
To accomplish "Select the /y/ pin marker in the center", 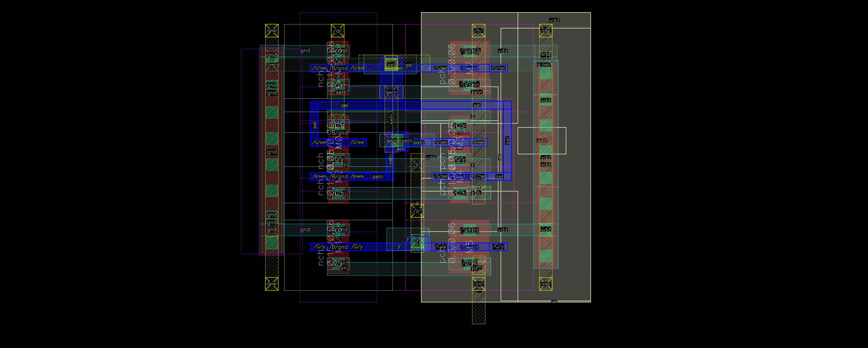I will coord(417,211).
